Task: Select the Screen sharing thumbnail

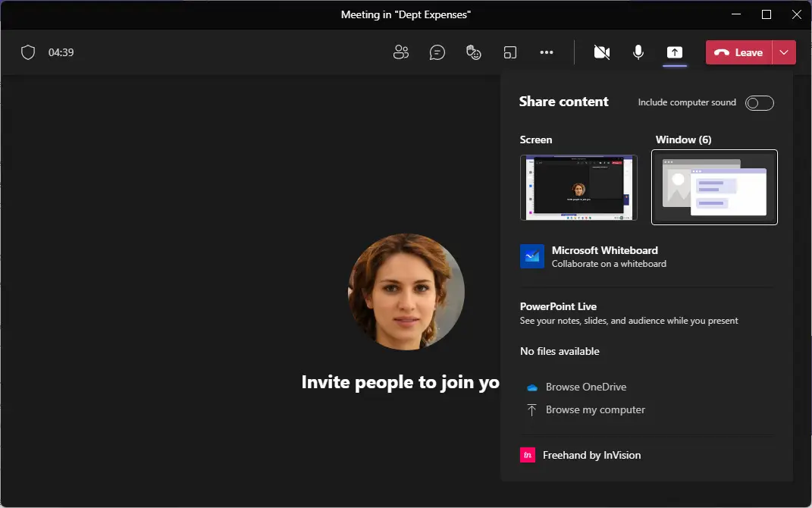Action: 578,187
